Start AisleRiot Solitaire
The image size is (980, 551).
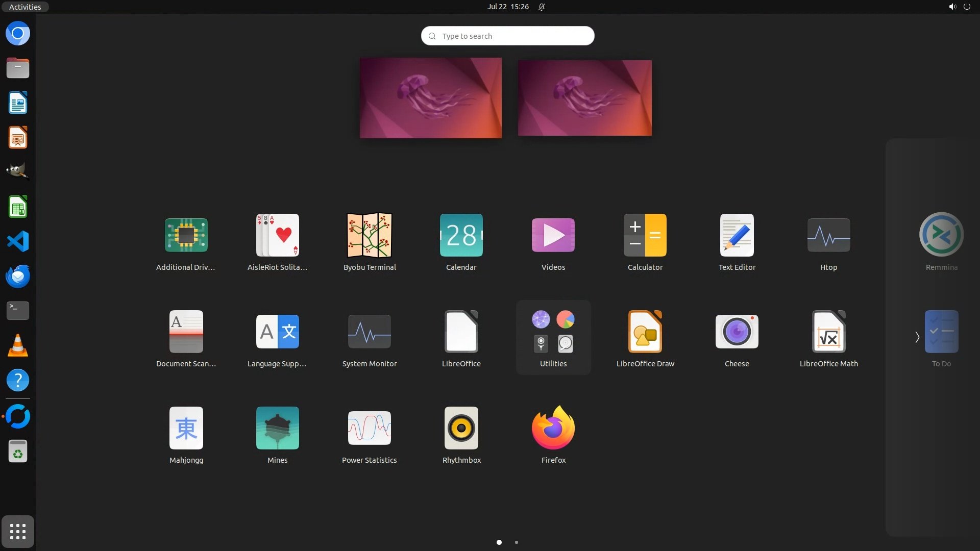click(x=277, y=236)
